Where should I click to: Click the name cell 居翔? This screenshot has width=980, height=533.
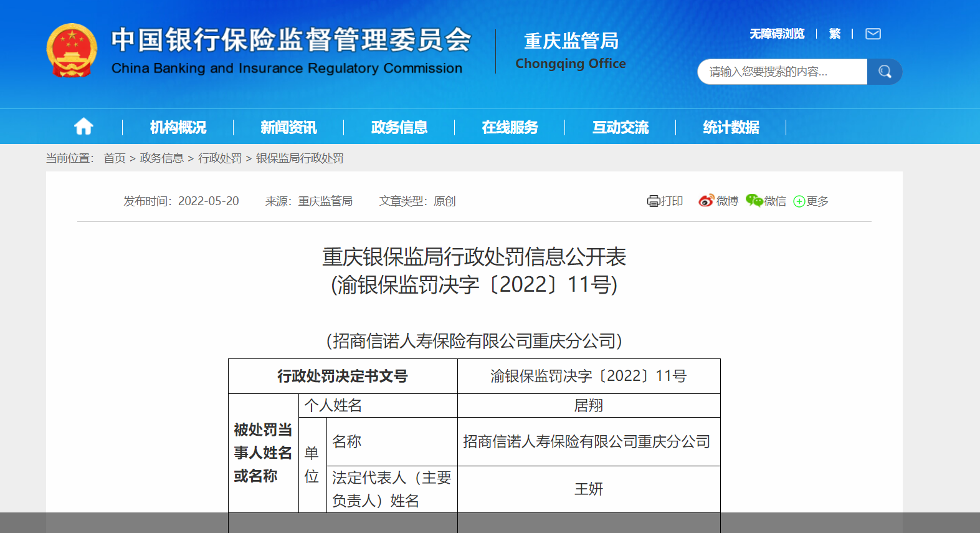589,406
